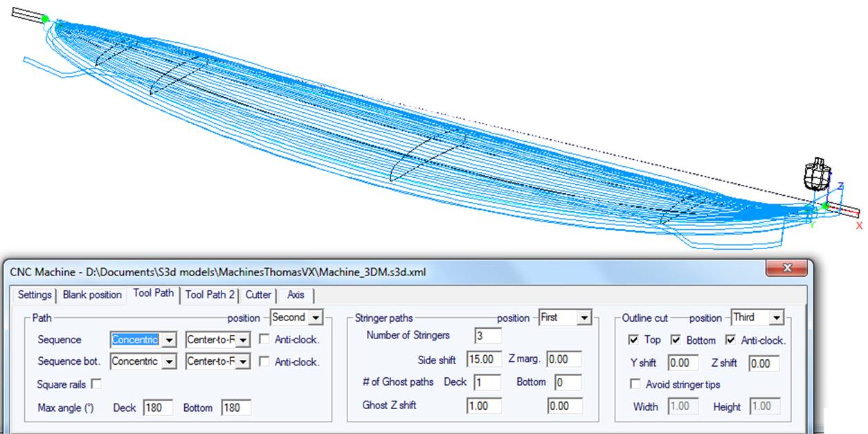
Task: Enable the Square rails checkbox
Action: coord(96,384)
